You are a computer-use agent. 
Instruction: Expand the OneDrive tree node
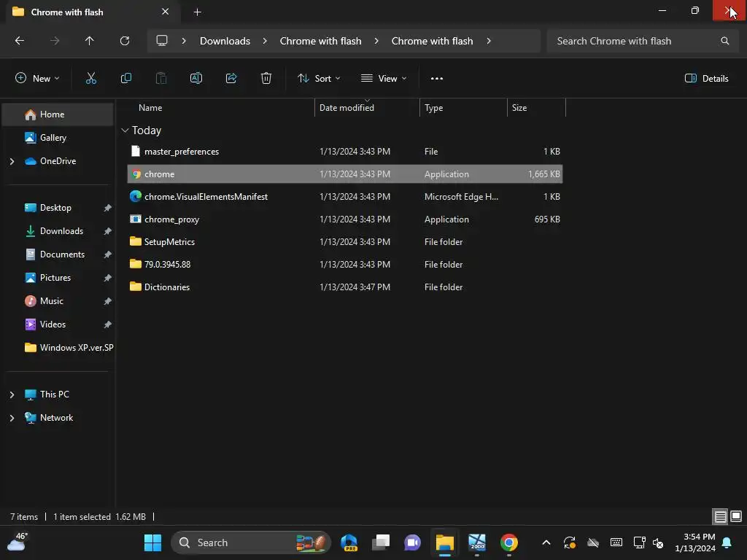click(12, 161)
